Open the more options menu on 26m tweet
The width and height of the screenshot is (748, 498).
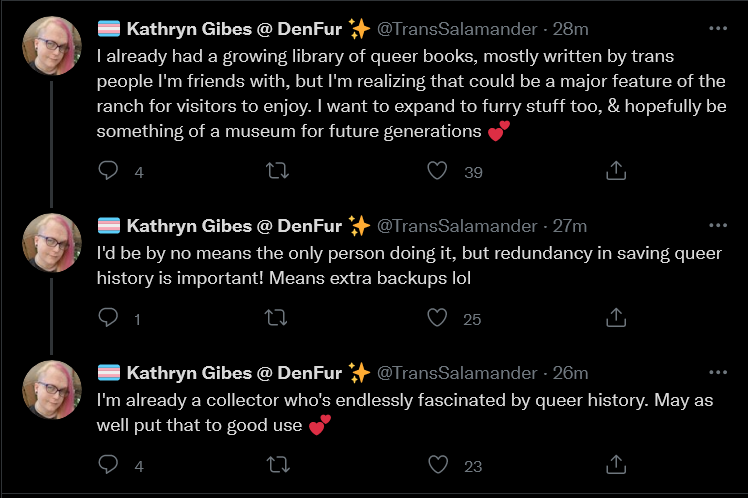(718, 373)
